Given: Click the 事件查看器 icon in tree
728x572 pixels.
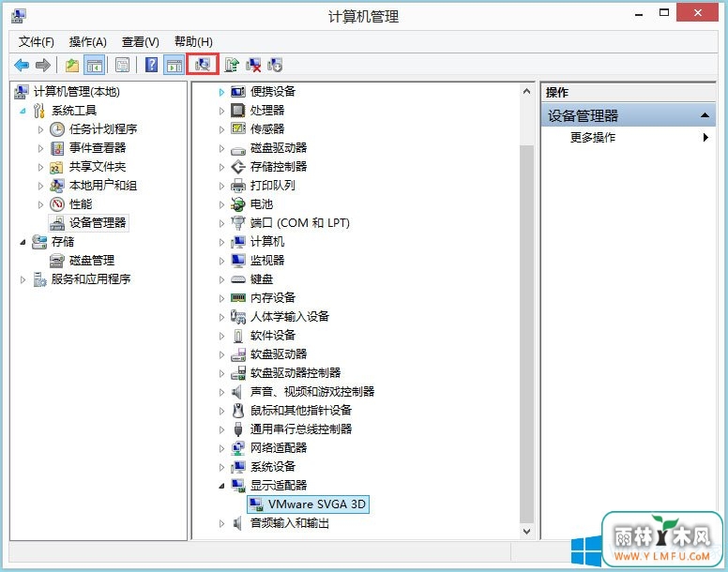Looking at the screenshot, I should click(57, 148).
